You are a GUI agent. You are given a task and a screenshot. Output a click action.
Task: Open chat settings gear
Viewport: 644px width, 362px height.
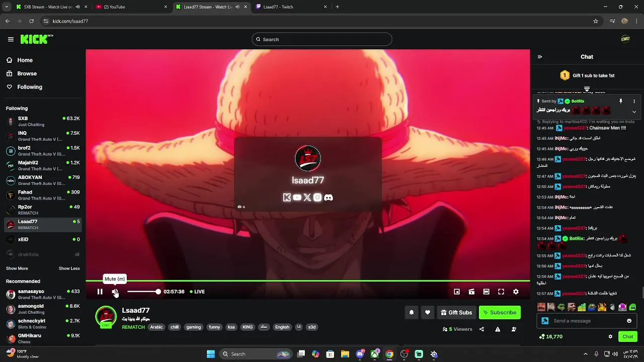click(x=610, y=336)
